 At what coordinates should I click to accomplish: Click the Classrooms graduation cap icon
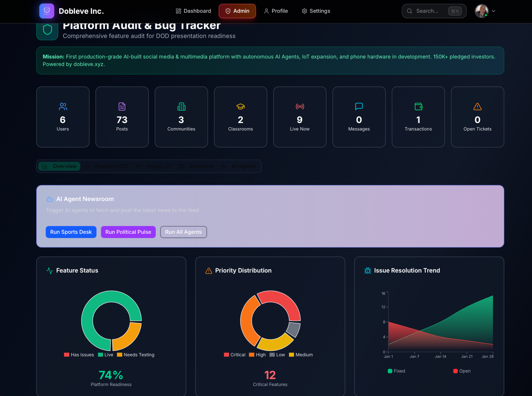click(x=240, y=106)
